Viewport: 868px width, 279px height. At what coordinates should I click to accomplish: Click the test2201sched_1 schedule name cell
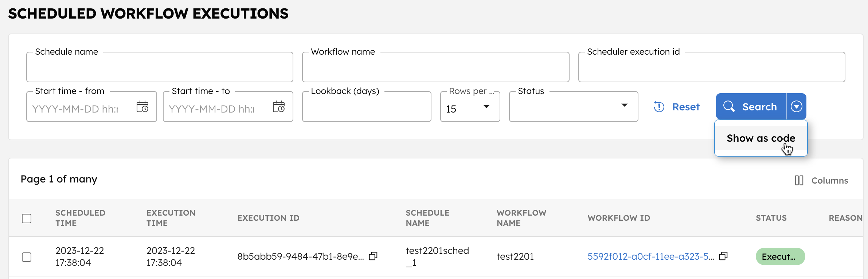[x=437, y=256]
